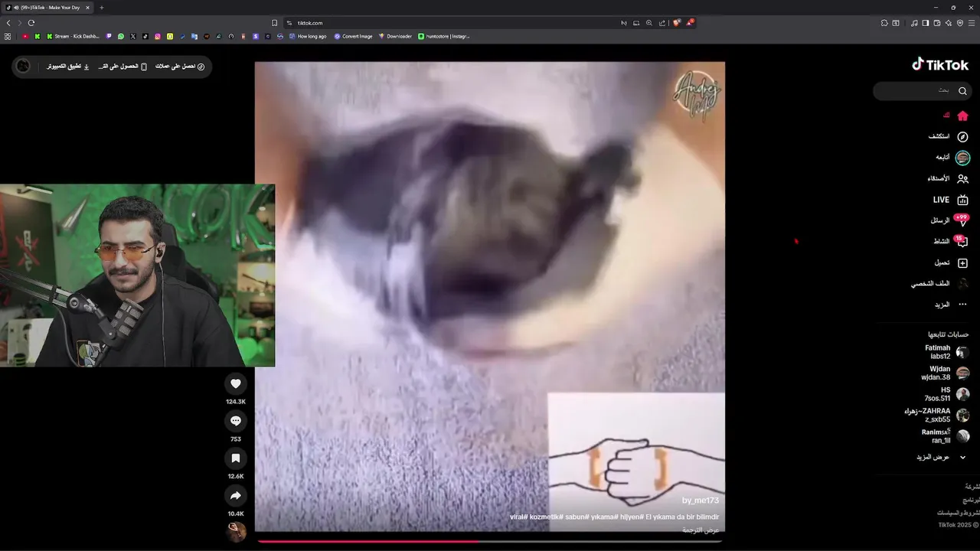This screenshot has height=551, width=980.
Task: Open HS 7sos.511 account
Action: point(946,394)
